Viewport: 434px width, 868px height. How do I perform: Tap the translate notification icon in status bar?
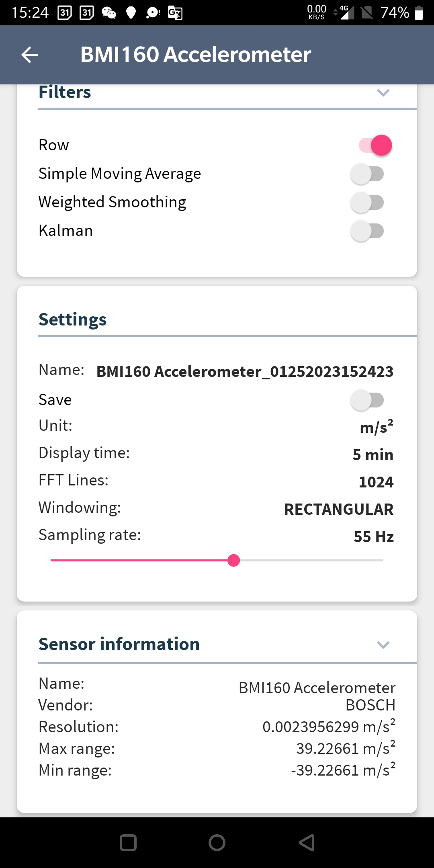[175, 13]
